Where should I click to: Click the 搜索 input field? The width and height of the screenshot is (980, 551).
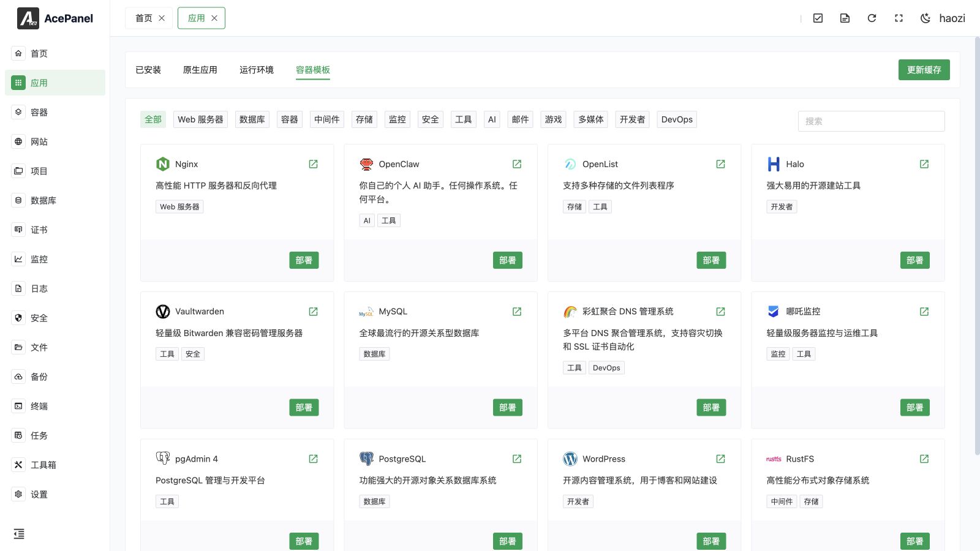coord(871,121)
